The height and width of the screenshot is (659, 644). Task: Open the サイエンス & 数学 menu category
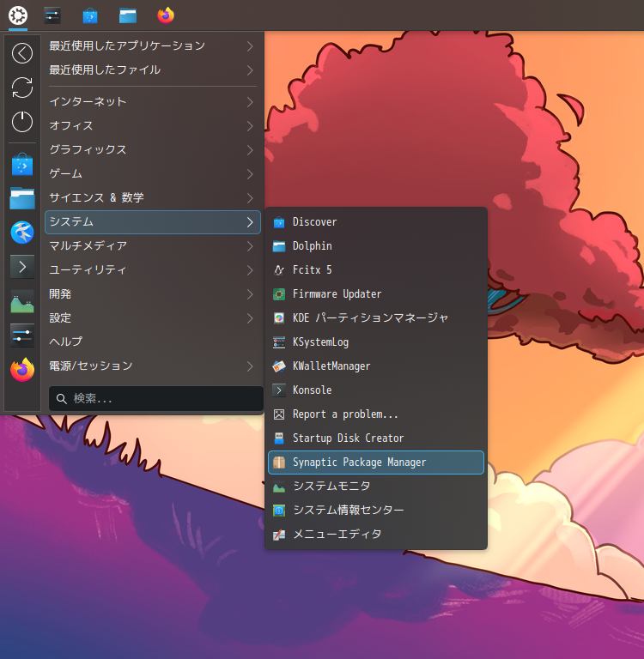pyautogui.click(x=152, y=197)
